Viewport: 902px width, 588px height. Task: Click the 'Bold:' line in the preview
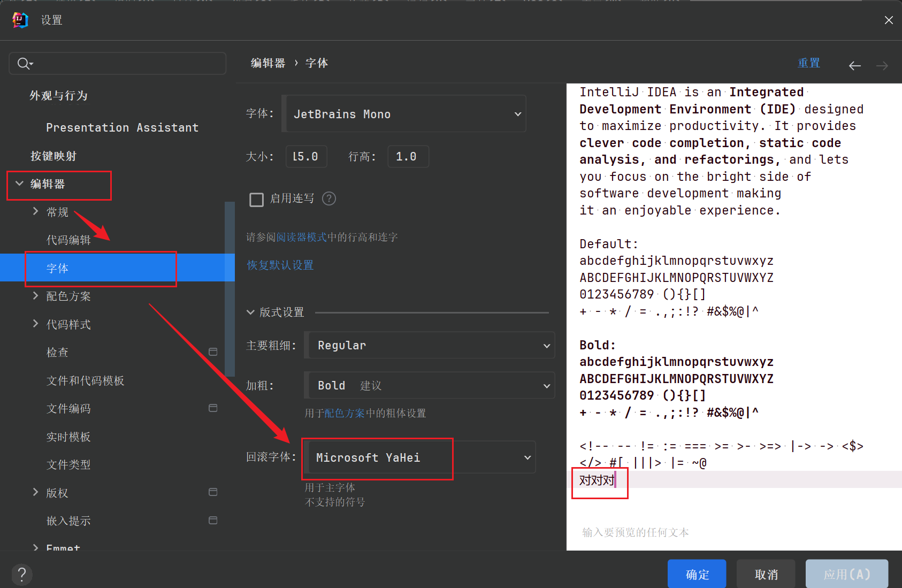(x=598, y=345)
